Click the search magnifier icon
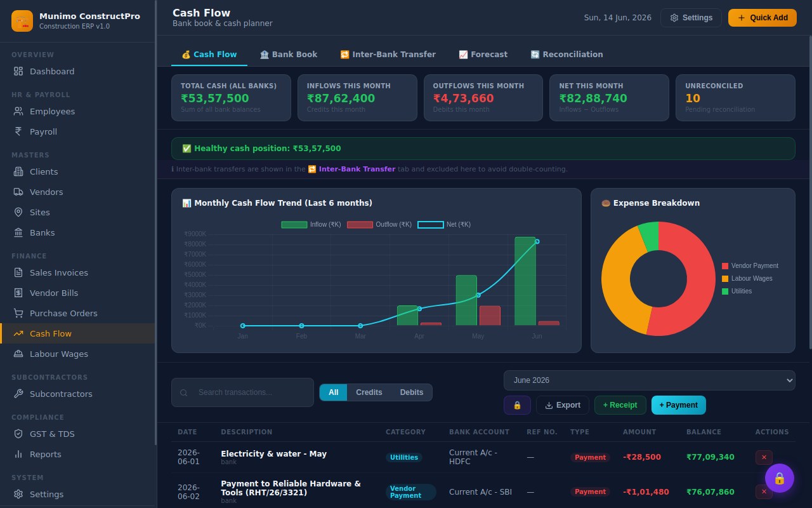812x508 pixels. (183, 392)
